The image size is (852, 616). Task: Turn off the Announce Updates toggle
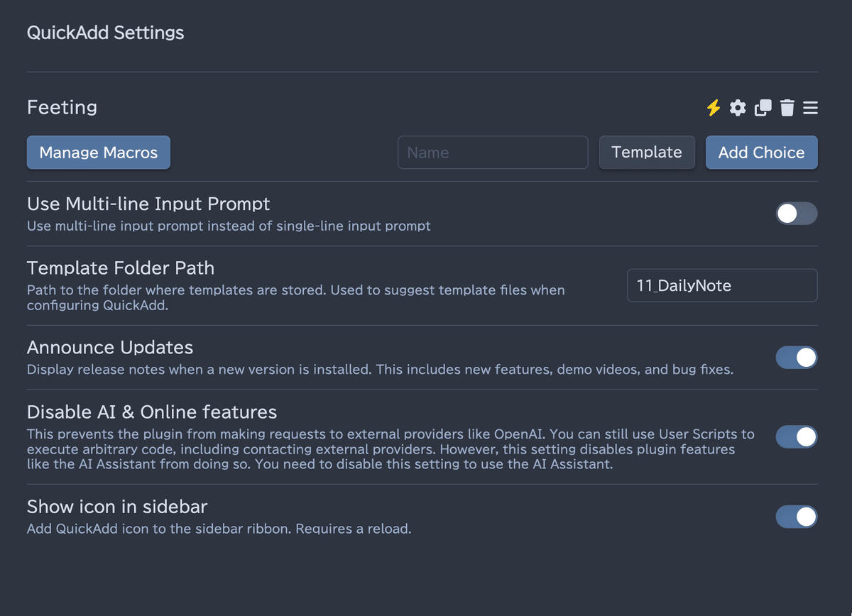point(797,358)
